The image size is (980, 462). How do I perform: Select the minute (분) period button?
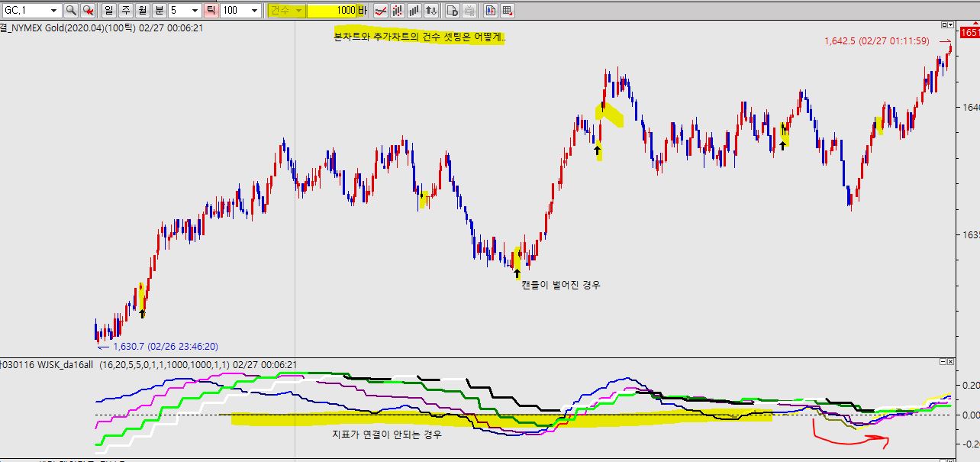click(159, 11)
